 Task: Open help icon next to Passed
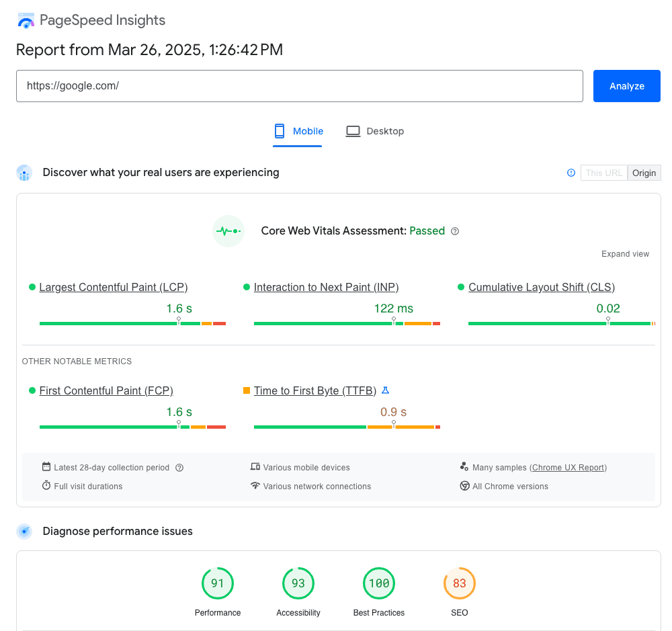tap(455, 231)
